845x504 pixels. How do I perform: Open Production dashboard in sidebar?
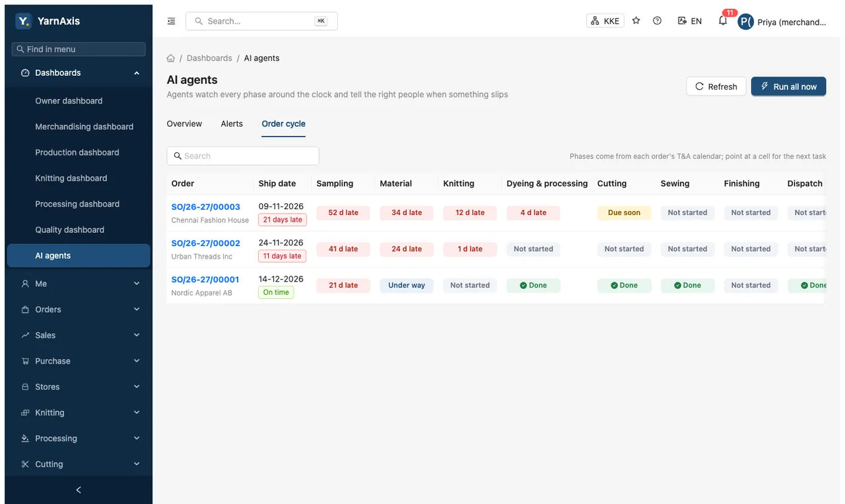(x=79, y=152)
